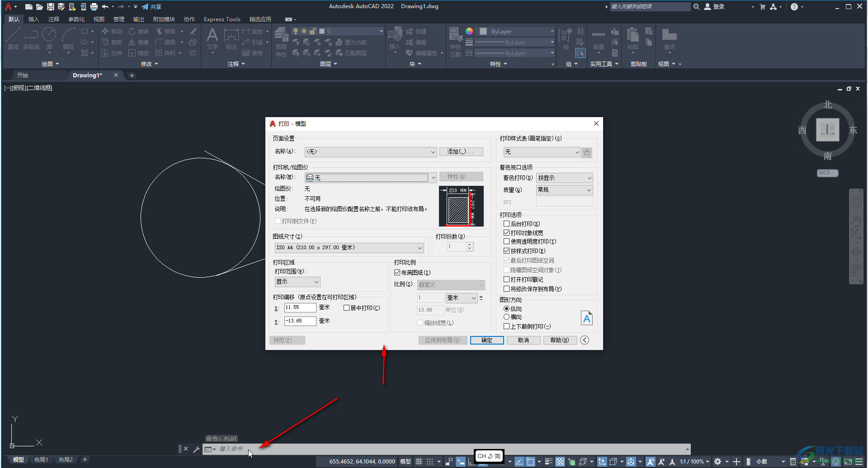Click the Copy (复制) tool
868x468 pixels.
tap(112, 42)
